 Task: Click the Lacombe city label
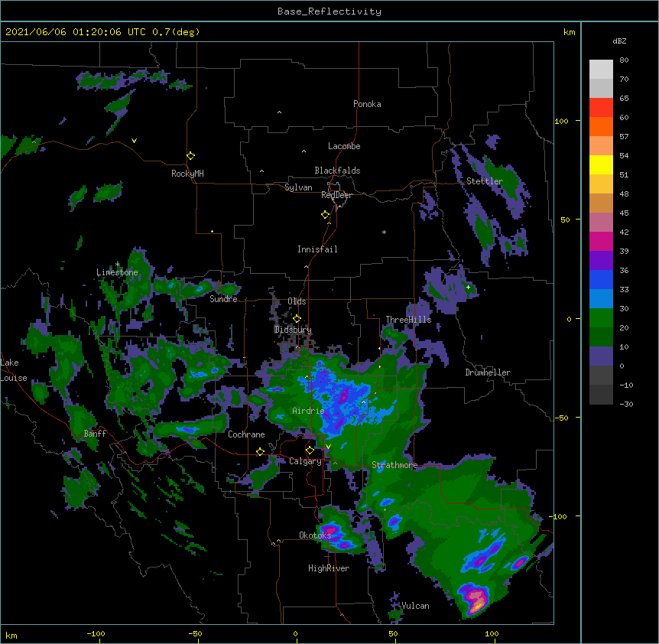344,146
